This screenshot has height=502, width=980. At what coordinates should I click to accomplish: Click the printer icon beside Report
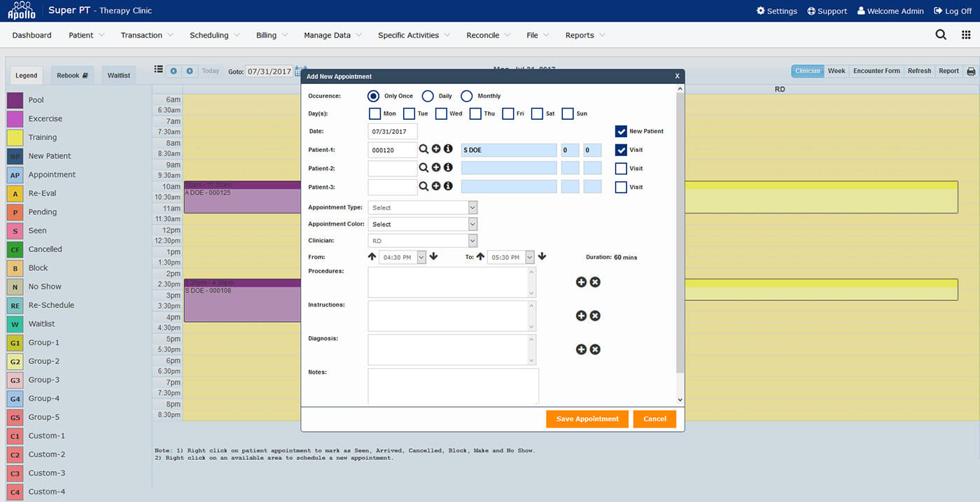point(971,71)
